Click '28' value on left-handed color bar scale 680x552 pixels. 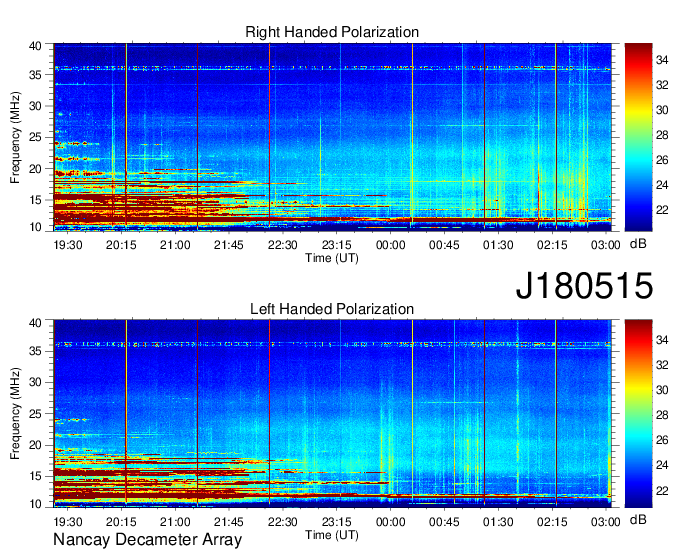(x=662, y=415)
